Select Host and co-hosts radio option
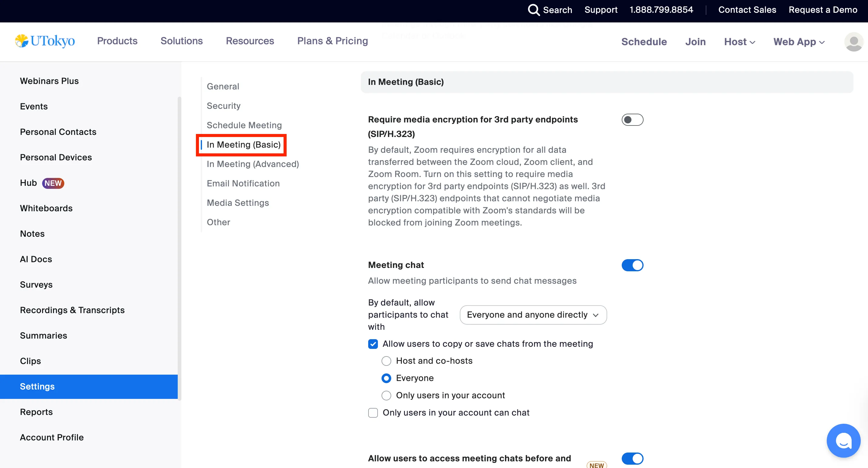The height and width of the screenshot is (468, 868). click(x=386, y=361)
